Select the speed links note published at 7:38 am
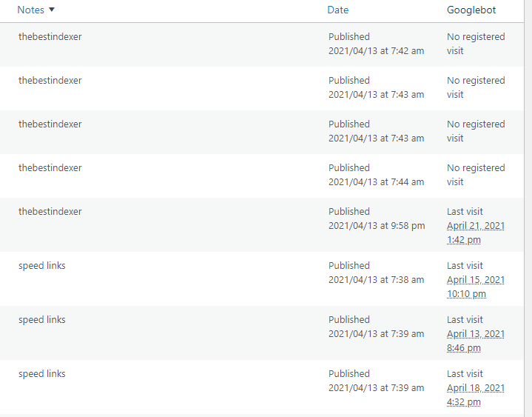The height and width of the screenshot is (417, 532). coord(41,266)
